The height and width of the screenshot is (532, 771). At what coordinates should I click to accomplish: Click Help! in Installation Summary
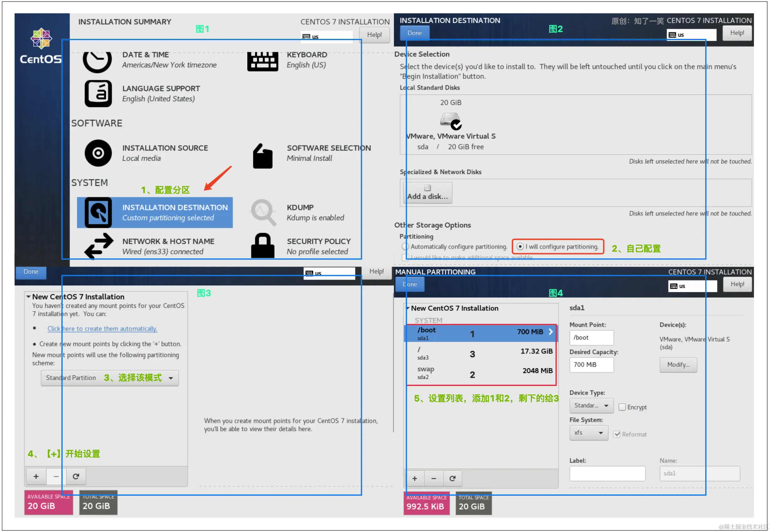coord(375,35)
